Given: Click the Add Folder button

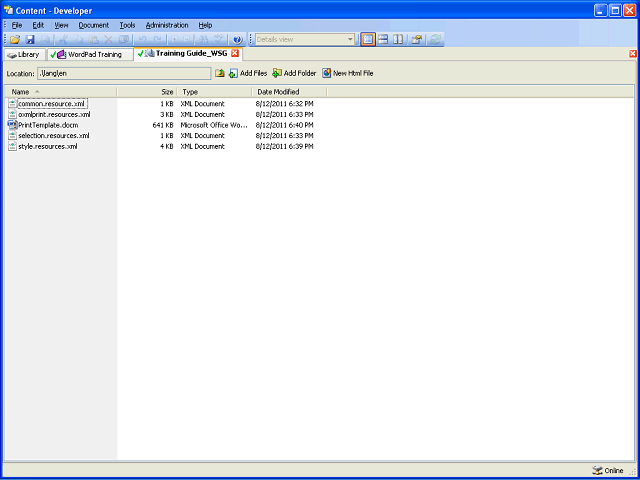Looking at the screenshot, I should (294, 73).
